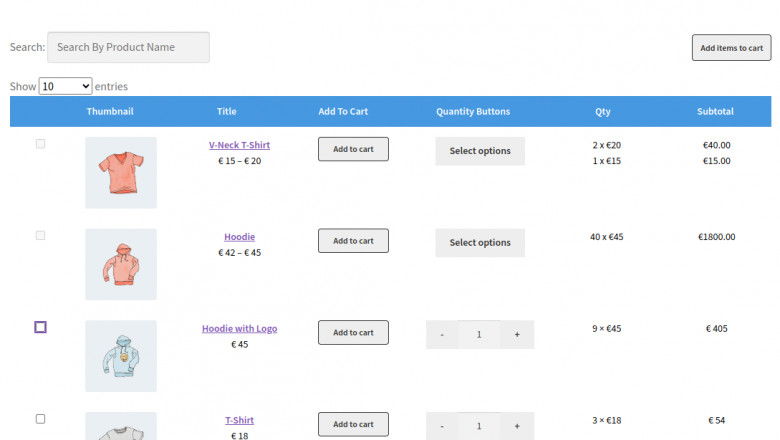Click Hoodie with Logo quantity field

(479, 335)
